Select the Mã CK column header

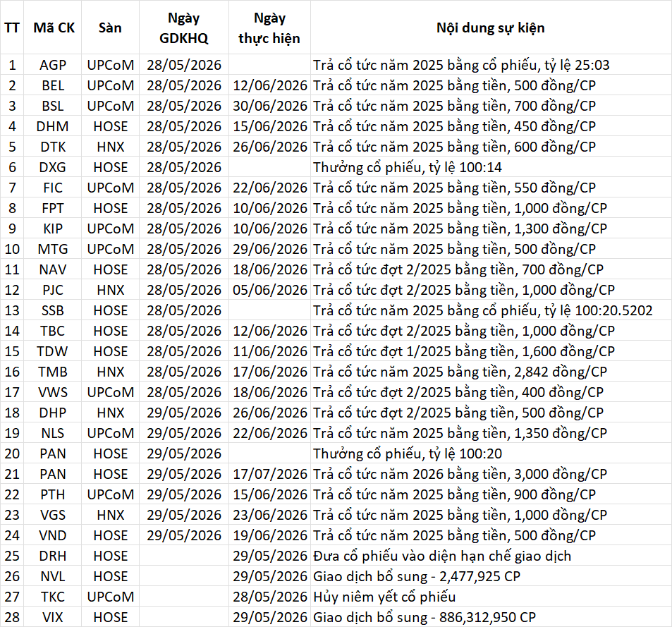click(54, 28)
